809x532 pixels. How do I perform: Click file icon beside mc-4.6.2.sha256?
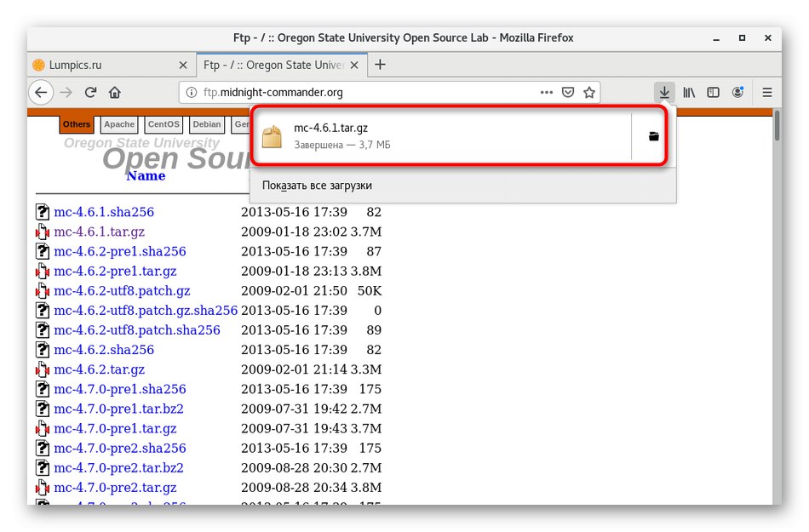pyautogui.click(x=43, y=350)
